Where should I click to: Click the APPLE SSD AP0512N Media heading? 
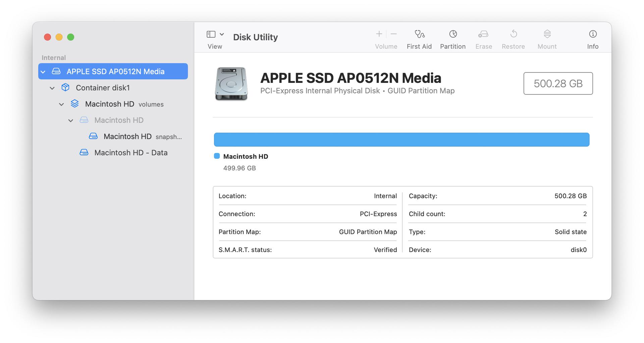tap(351, 78)
